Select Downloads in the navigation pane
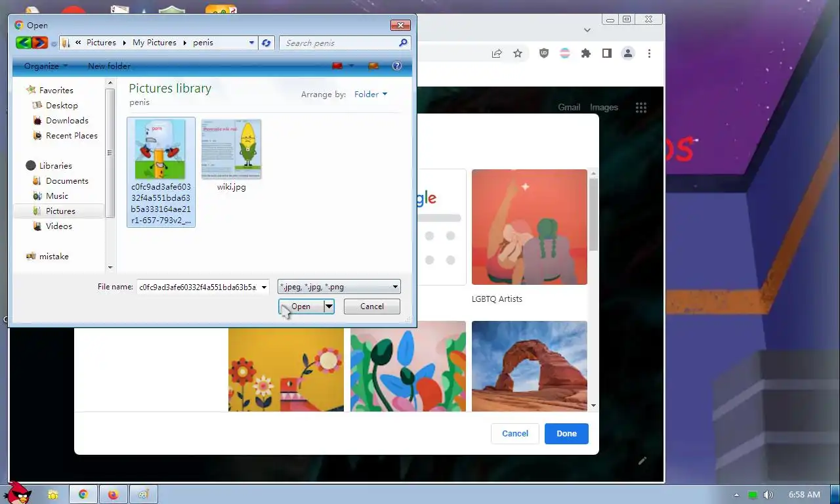The height and width of the screenshot is (504, 840). [67, 120]
